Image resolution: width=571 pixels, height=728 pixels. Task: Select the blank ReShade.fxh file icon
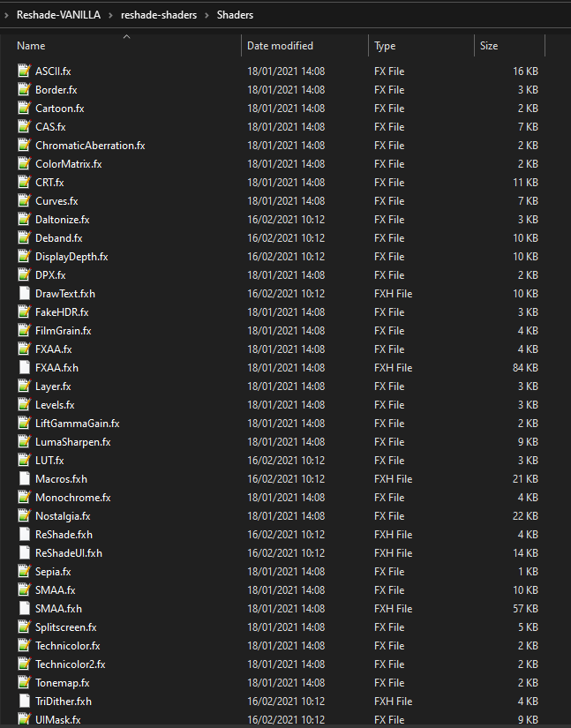click(24, 535)
